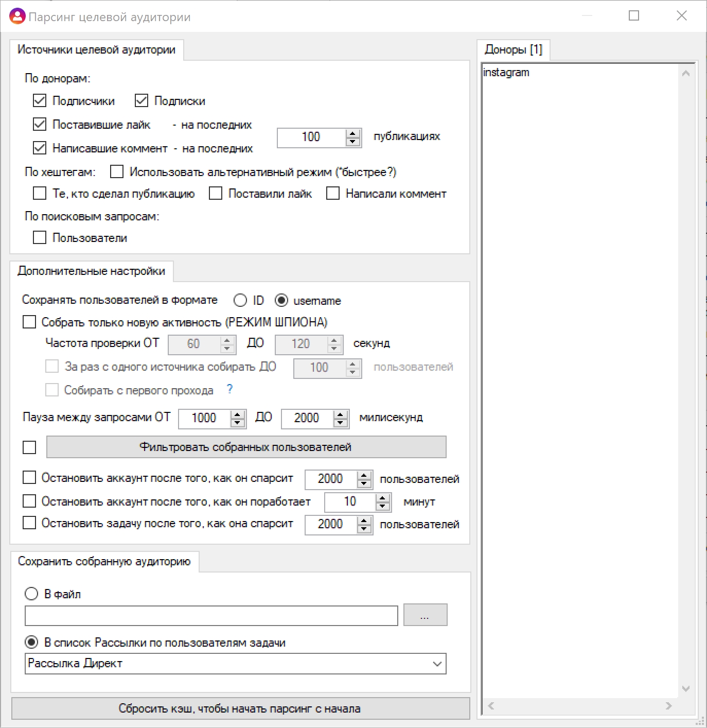This screenshot has width=707, height=728.
Task: Check hashtag Поставили лайк option
Action: tap(216, 193)
